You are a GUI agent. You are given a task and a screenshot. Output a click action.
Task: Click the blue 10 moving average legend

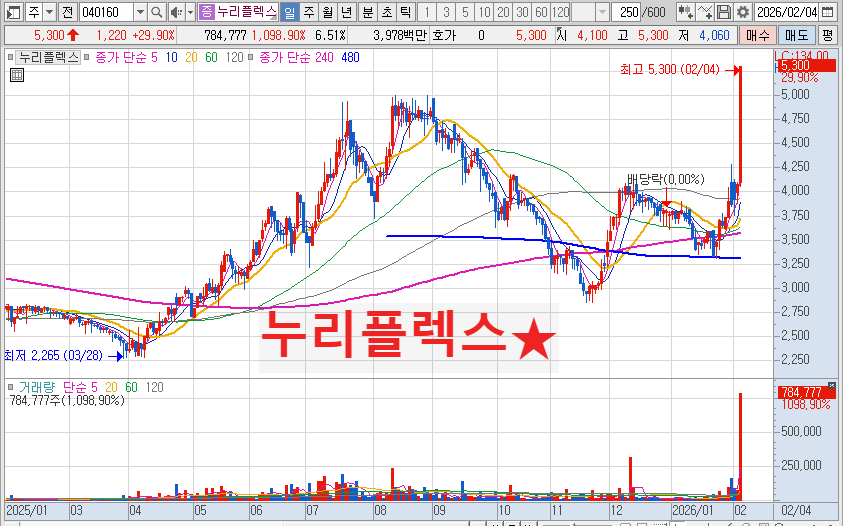tap(172, 58)
